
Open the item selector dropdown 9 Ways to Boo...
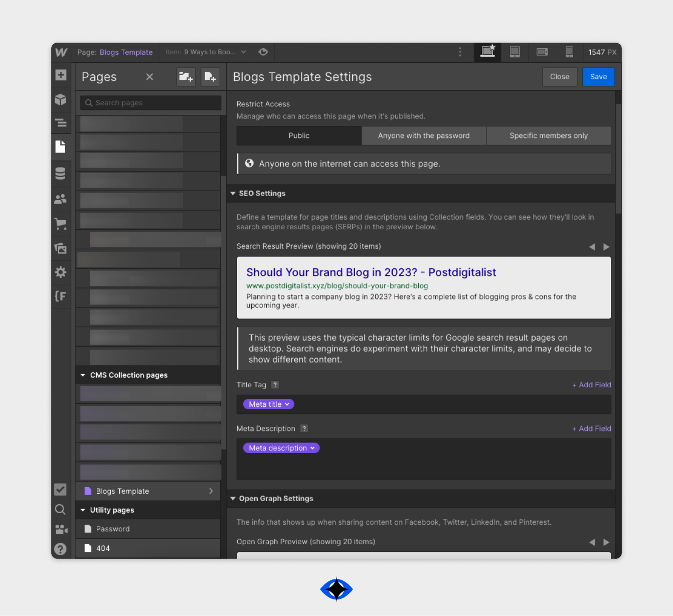point(206,52)
